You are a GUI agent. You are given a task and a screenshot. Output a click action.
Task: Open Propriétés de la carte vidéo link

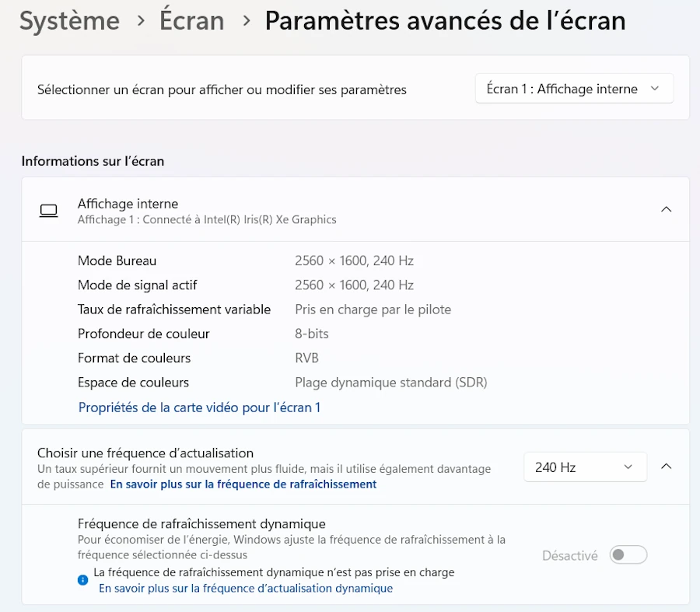(x=199, y=407)
